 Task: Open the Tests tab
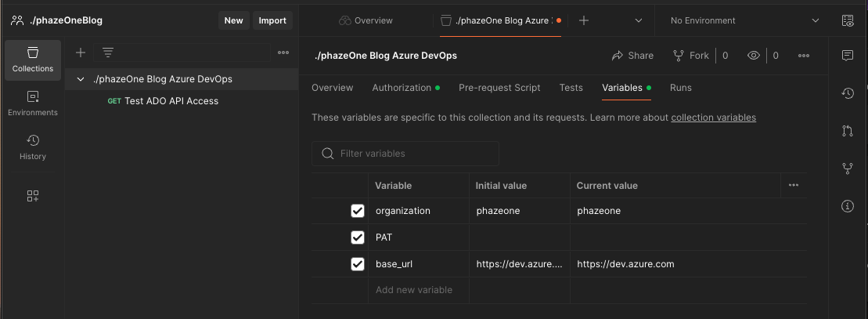click(571, 88)
